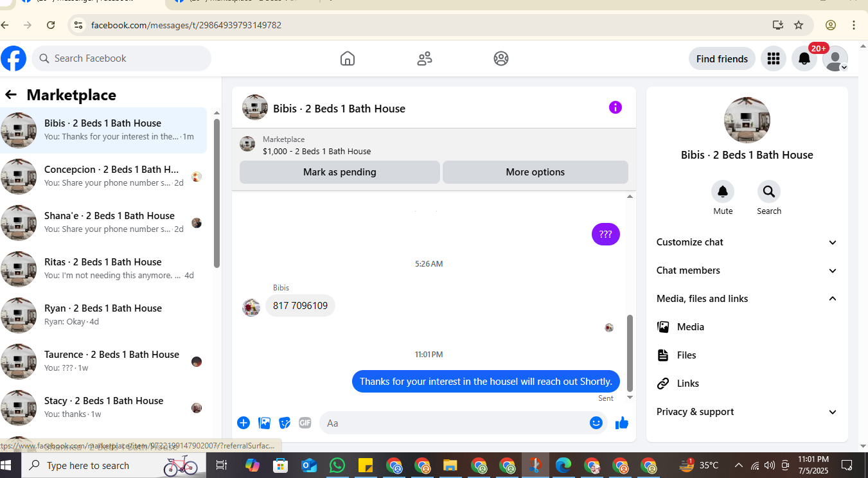Open the $1,000 - 2 Beds 1 Bath House listing
The height and width of the screenshot is (478, 868).
[x=317, y=152]
